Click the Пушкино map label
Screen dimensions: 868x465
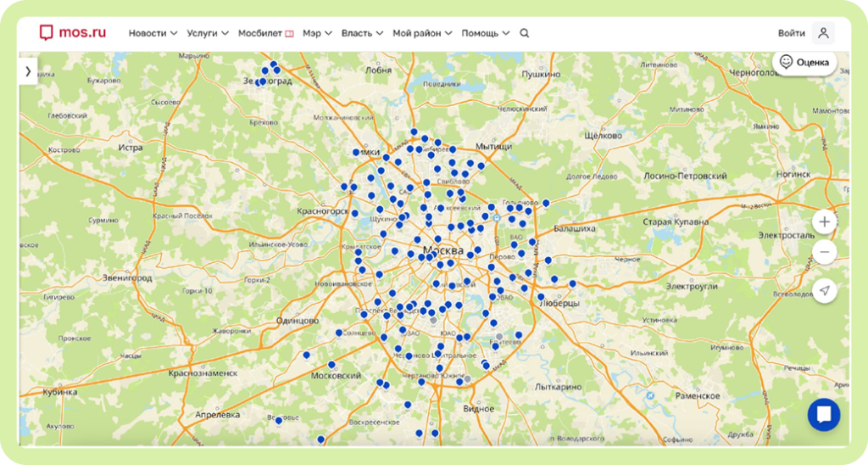(x=541, y=75)
